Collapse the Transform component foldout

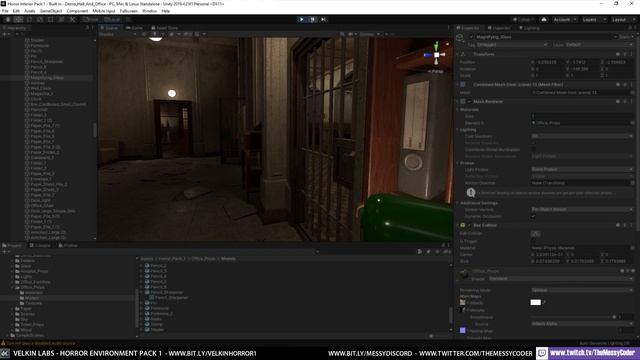pos(458,54)
